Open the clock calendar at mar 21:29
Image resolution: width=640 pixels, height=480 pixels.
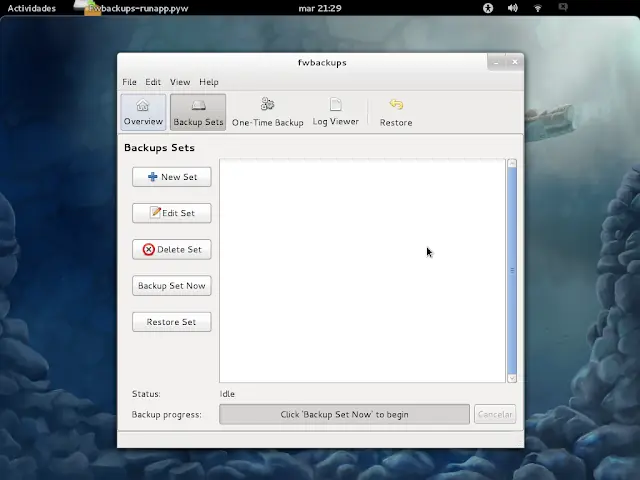pos(320,8)
